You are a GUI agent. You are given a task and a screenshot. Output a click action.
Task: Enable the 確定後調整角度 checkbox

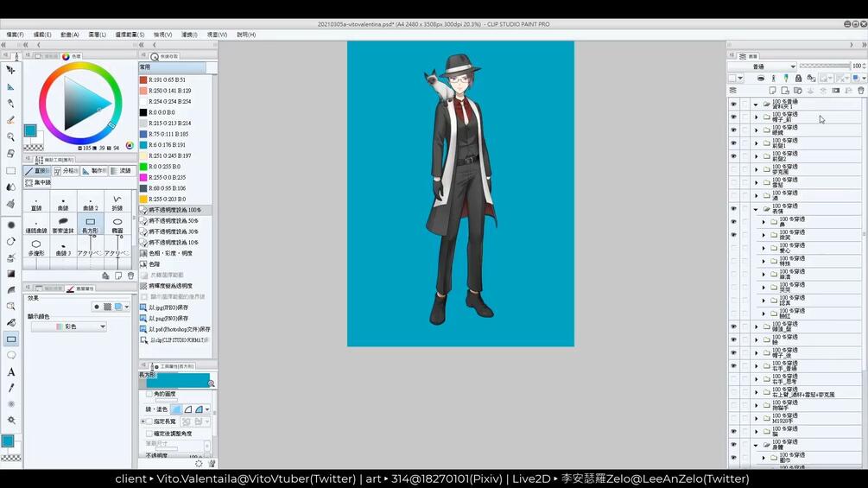(149, 434)
